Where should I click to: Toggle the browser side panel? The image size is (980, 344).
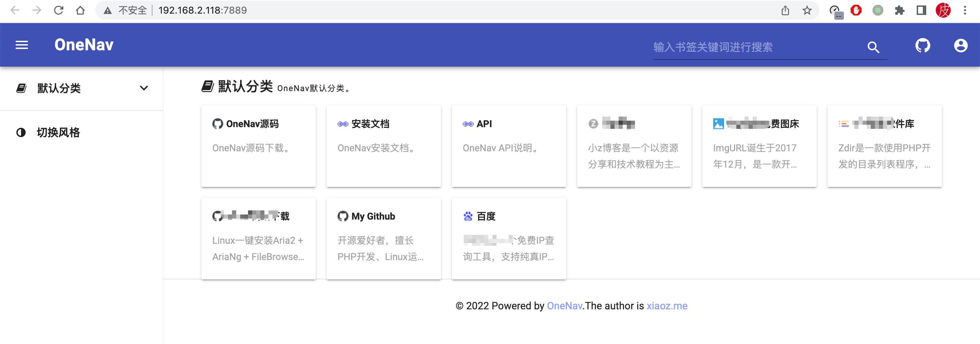(x=921, y=10)
